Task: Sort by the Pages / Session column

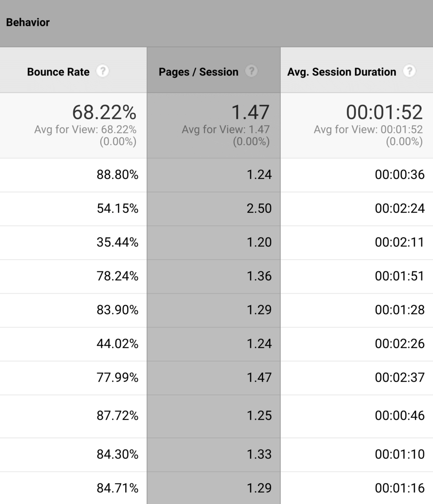Action: tap(198, 72)
